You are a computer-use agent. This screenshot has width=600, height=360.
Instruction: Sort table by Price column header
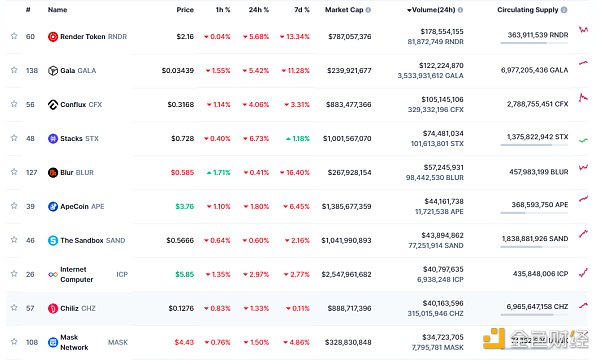[x=185, y=10]
